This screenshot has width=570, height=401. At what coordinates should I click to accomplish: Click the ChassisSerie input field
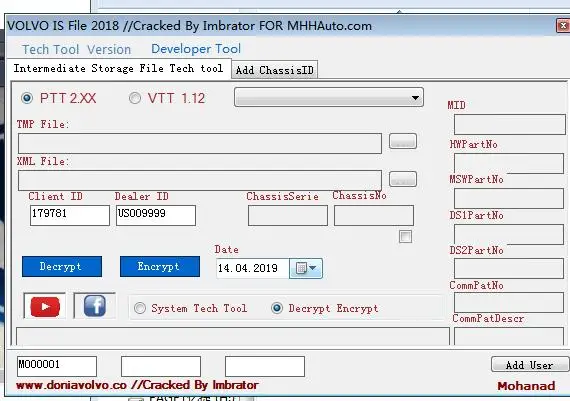288,215
